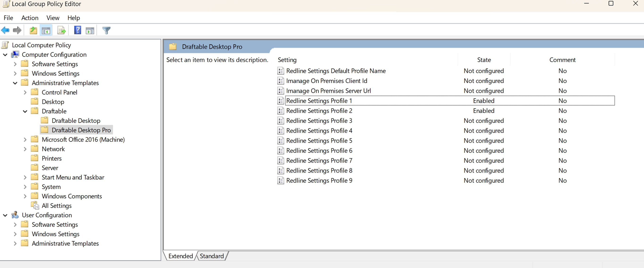Viewport: 644px width, 268px height.
Task: Click the Local Group Policy Editor title icon
Action: pyautogui.click(x=6, y=4)
